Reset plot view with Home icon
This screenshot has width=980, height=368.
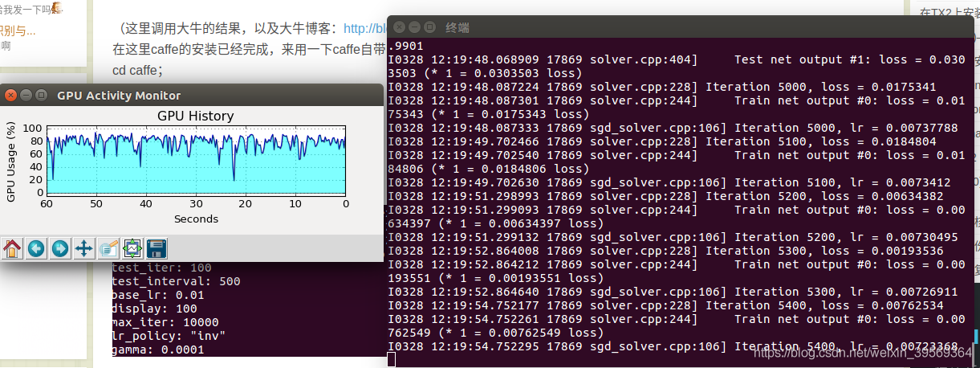coord(12,248)
